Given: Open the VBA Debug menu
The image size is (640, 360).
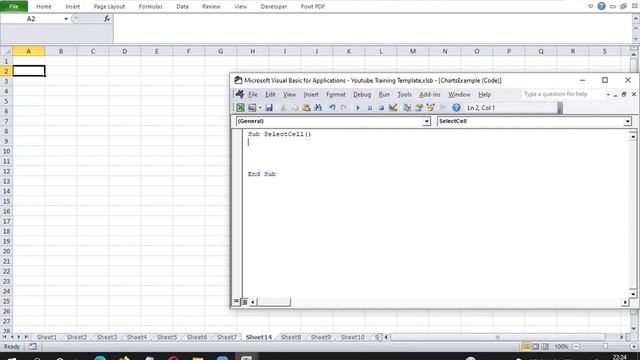Looking at the screenshot, I should click(362, 94).
